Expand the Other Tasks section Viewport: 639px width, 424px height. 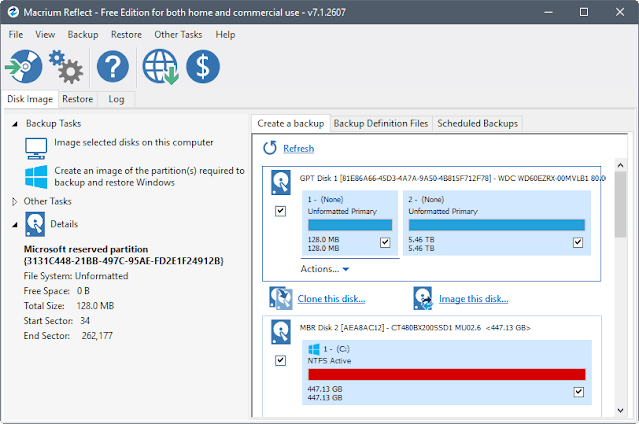(x=15, y=201)
